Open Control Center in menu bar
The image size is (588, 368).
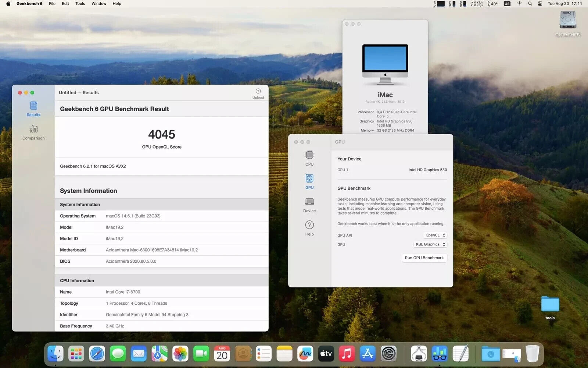(x=540, y=4)
